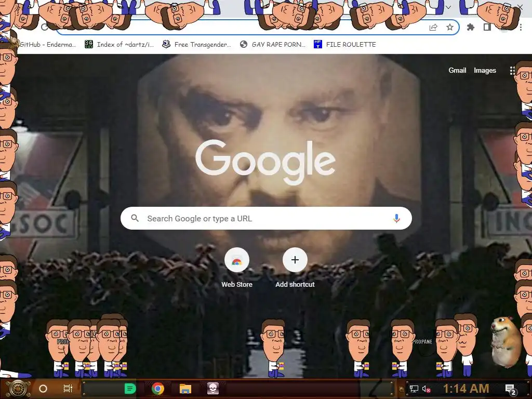Open Task View on taskbar
The height and width of the screenshot is (399, 532).
(68, 389)
